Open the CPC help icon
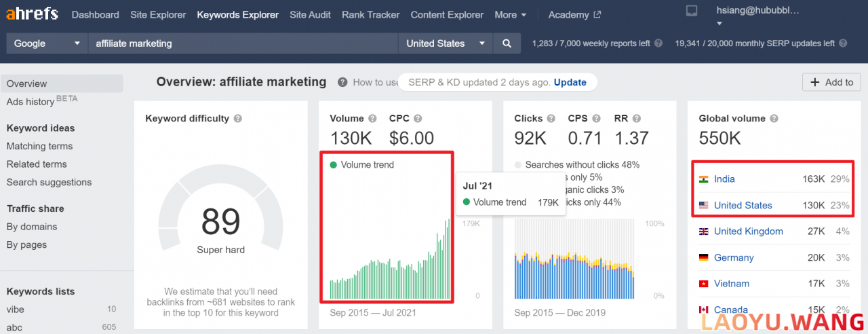 point(418,118)
